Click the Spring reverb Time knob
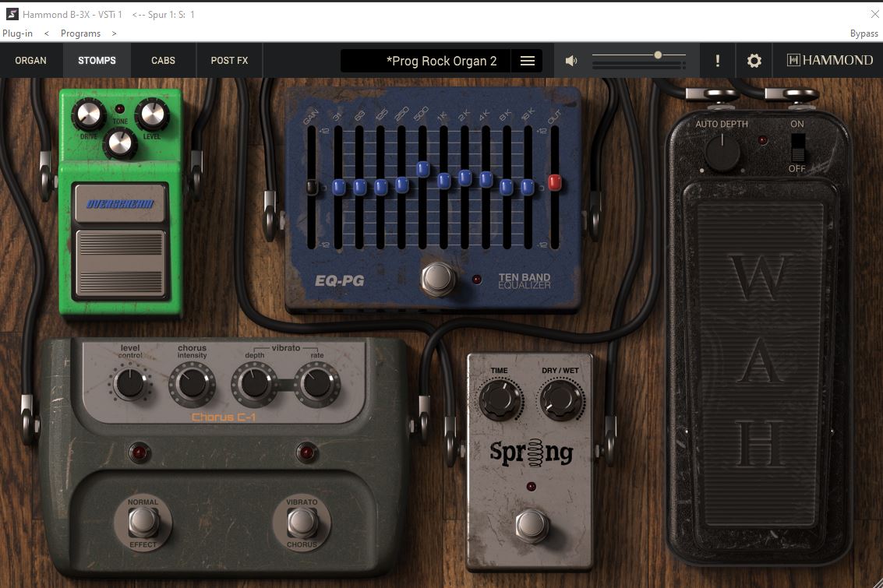 [500, 400]
